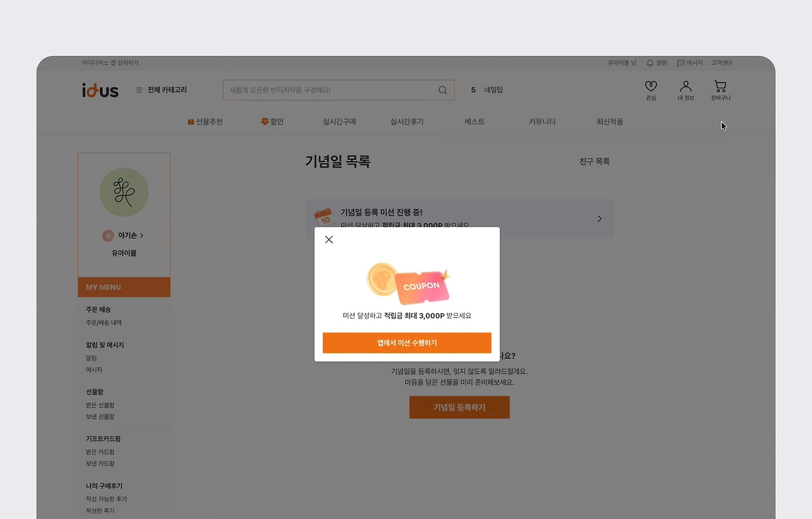Expand the 기념일 등록 미션 banner arrow
Viewport: 812px width, 519px height.
(x=599, y=219)
